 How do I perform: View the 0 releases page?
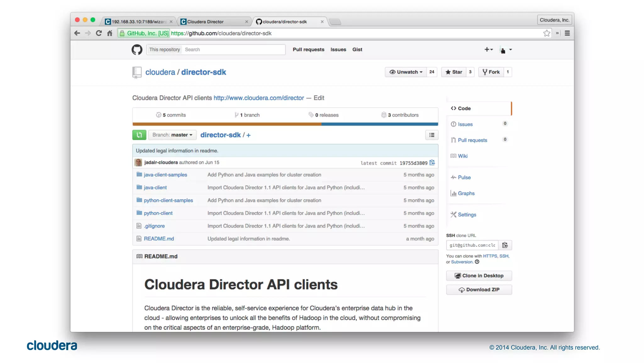[x=324, y=115]
